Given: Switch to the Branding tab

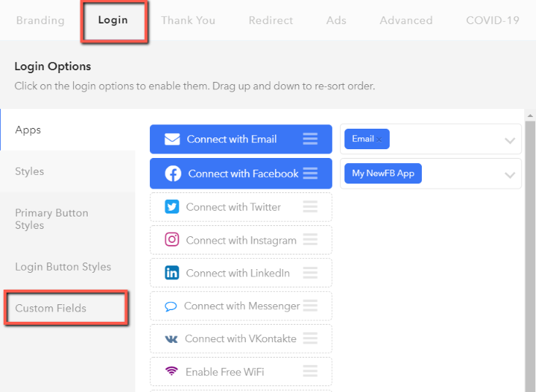Looking at the screenshot, I should (x=40, y=20).
